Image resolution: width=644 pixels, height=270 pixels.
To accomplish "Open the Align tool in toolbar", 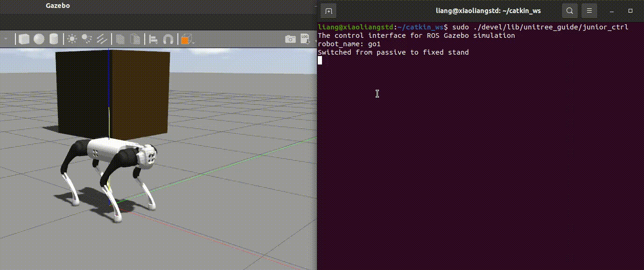I will [x=153, y=39].
